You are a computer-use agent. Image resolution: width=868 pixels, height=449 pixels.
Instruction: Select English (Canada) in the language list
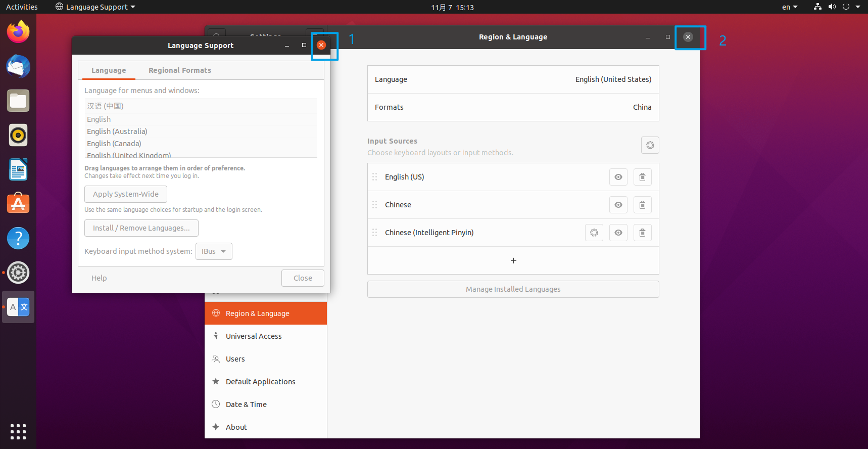pos(201,144)
